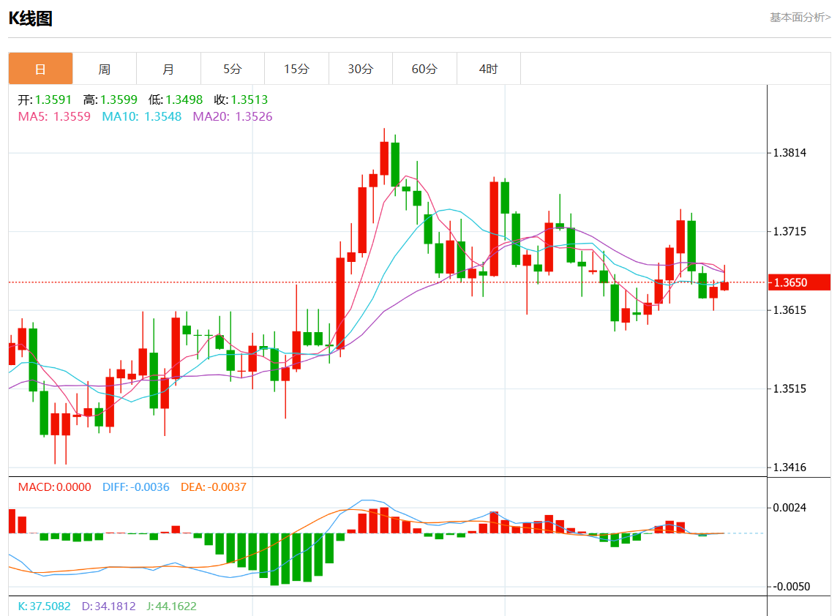The image size is (840, 616).
Task: Switch to the 月 monthly tab
Action: (x=169, y=69)
